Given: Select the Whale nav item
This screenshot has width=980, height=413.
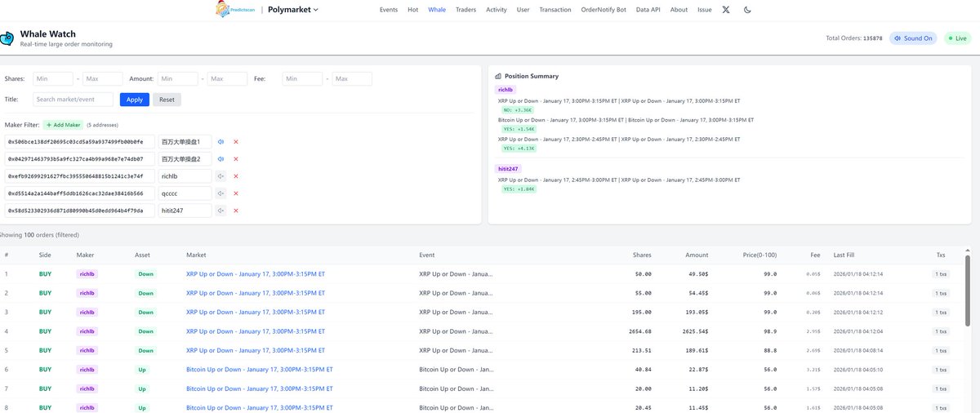Looking at the screenshot, I should [437, 10].
